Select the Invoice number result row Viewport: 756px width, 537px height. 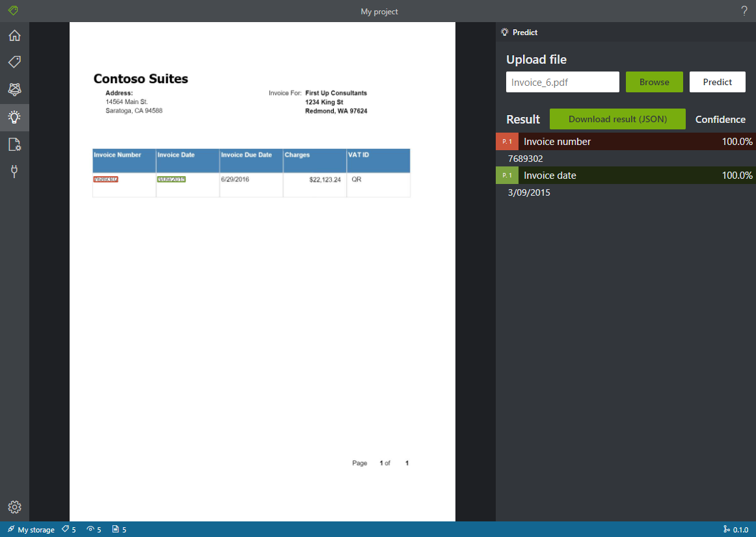pyautogui.click(x=626, y=142)
